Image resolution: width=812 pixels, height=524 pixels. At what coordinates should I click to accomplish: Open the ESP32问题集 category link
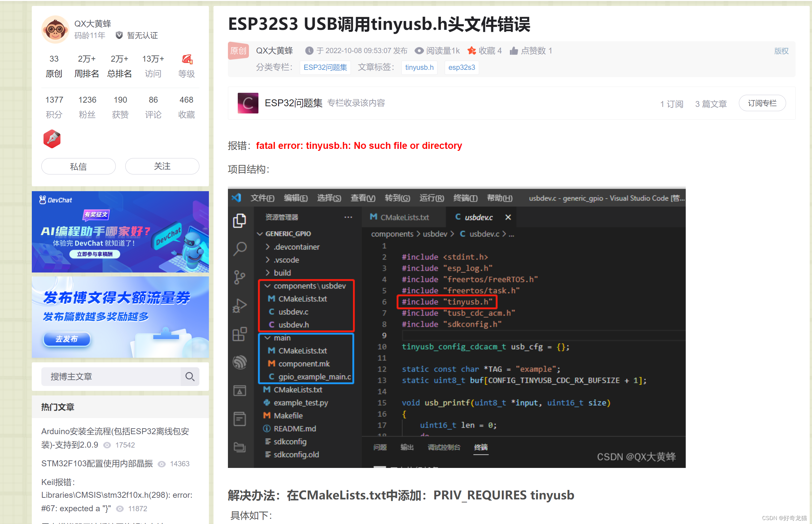pos(325,67)
